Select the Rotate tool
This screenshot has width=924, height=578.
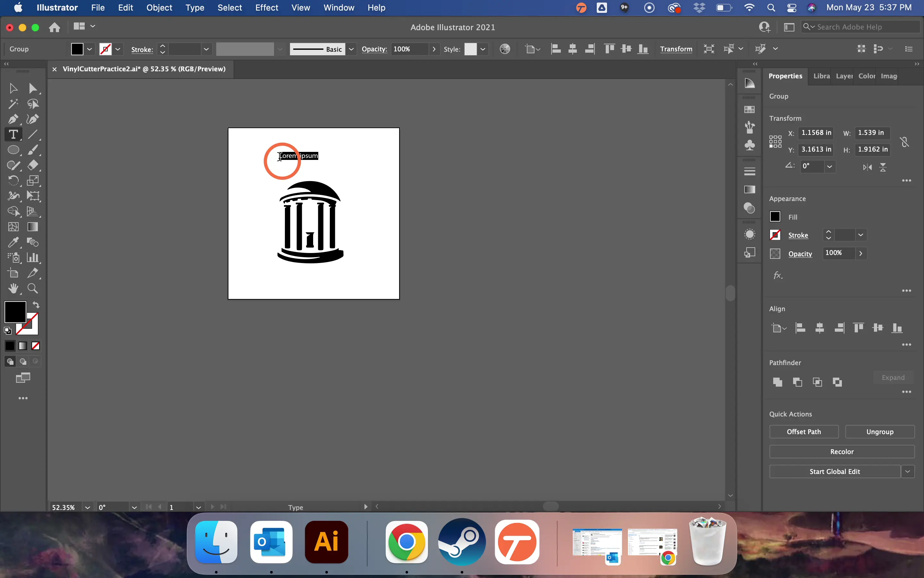(13, 180)
